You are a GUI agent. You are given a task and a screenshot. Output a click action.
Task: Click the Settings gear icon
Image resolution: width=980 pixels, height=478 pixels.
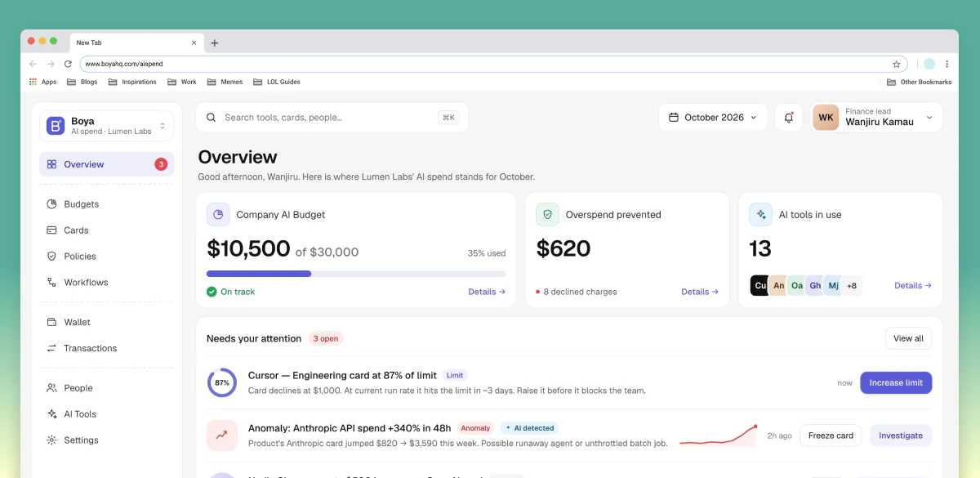(x=51, y=440)
